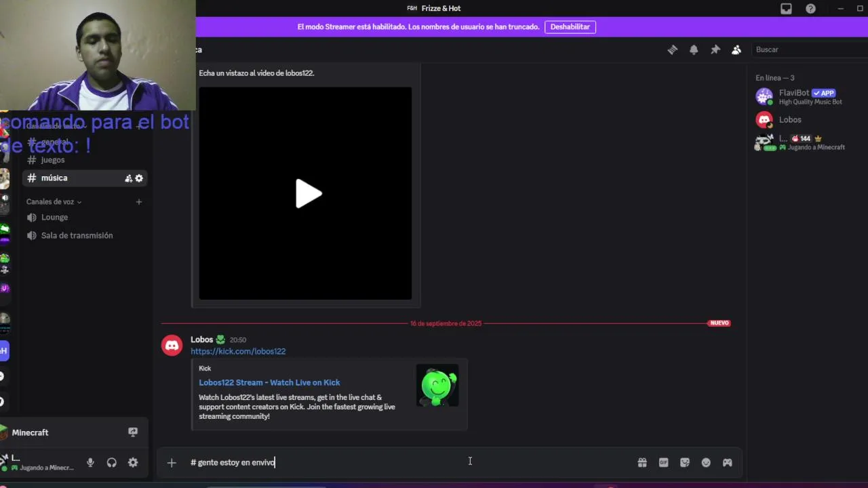Maximize the Discord window

(860, 8)
